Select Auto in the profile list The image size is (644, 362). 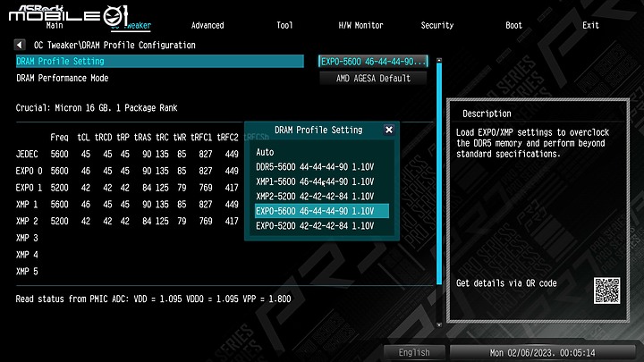point(265,152)
